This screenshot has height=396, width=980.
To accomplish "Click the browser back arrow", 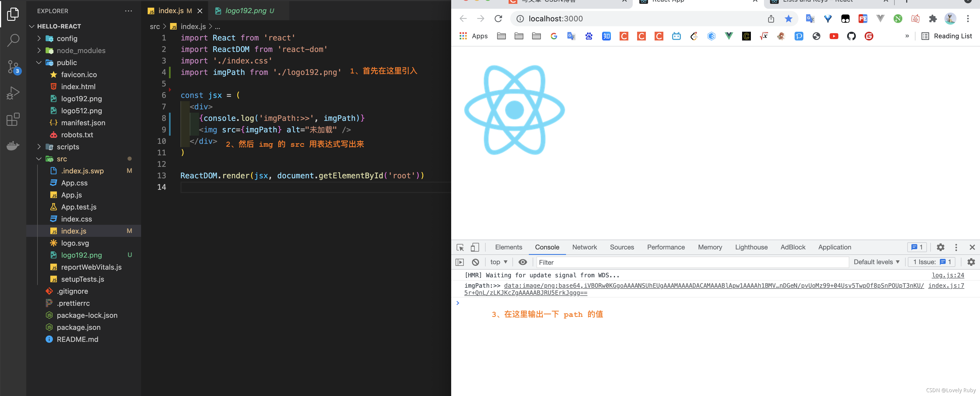I will coord(463,19).
